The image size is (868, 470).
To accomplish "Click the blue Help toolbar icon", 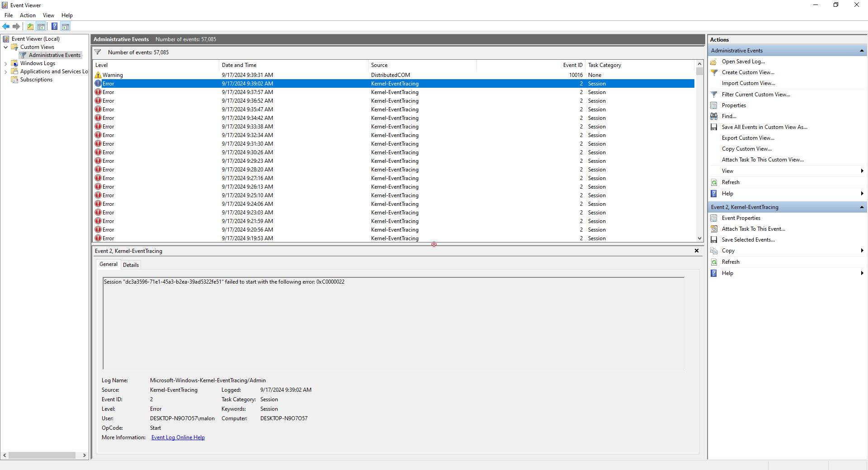I will (x=54, y=26).
